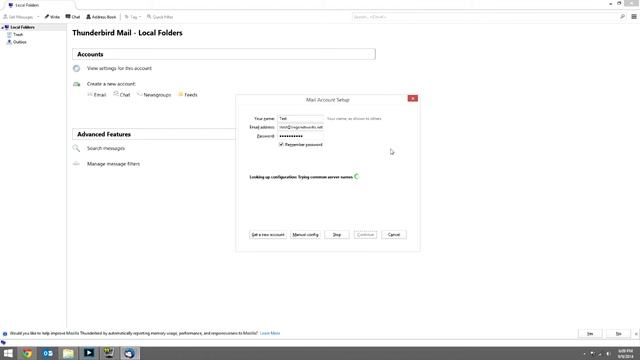Open the Get Messages toolbar button
Viewport: 640px width, 360px height.
[x=18, y=17]
